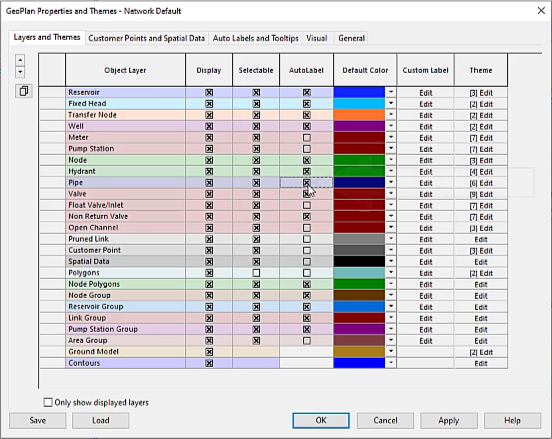The height and width of the screenshot is (439, 552).
Task: Click the move layer up arrow
Action: [x=20, y=60]
